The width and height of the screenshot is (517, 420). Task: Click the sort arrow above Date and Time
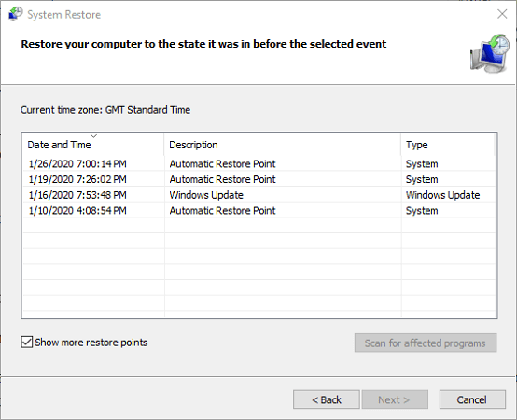(93, 136)
